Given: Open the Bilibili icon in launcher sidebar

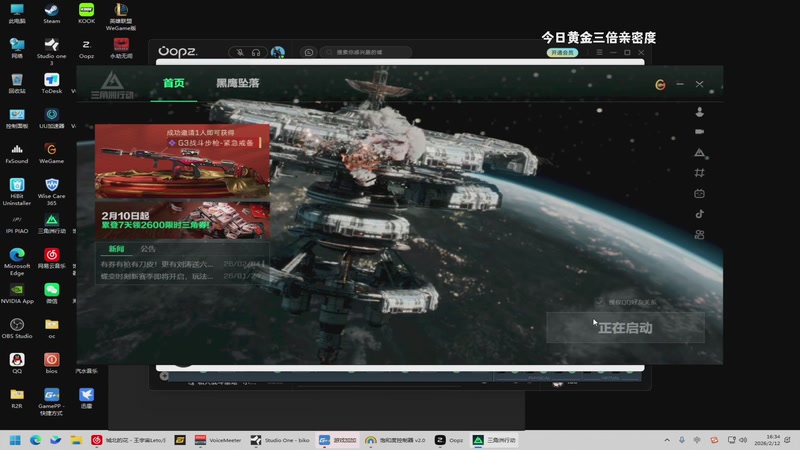Looking at the screenshot, I should 699,193.
